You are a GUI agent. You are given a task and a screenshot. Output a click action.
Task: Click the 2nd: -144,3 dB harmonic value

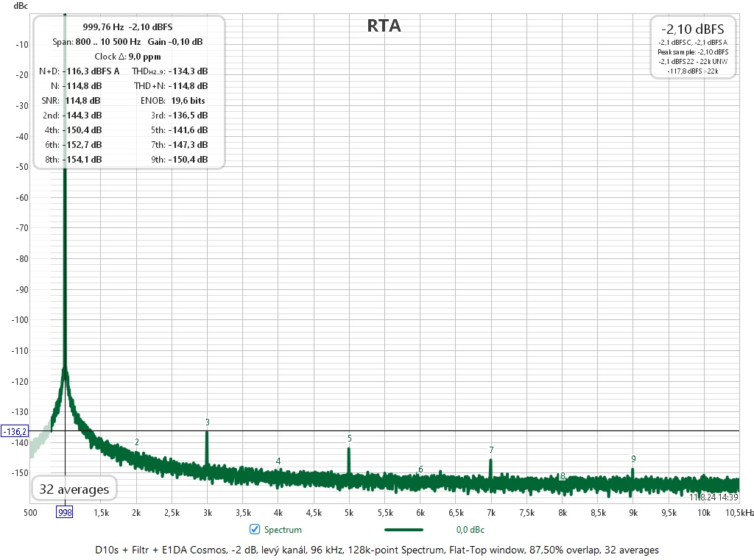72,116
